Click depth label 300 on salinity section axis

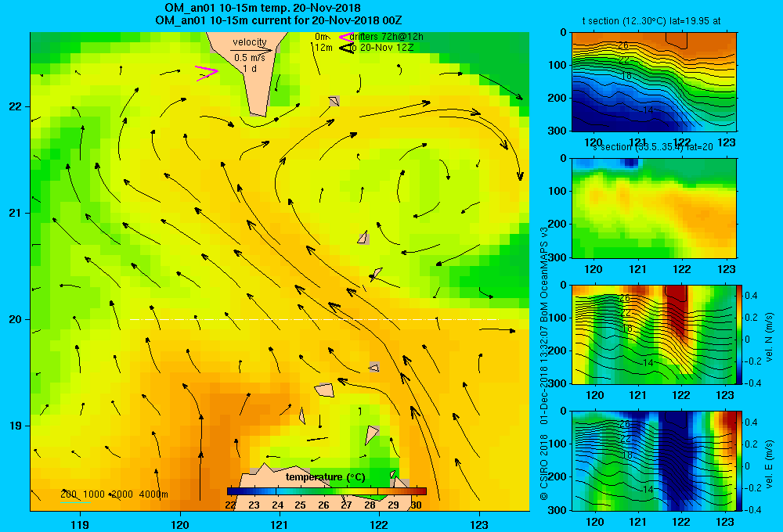coord(558,257)
